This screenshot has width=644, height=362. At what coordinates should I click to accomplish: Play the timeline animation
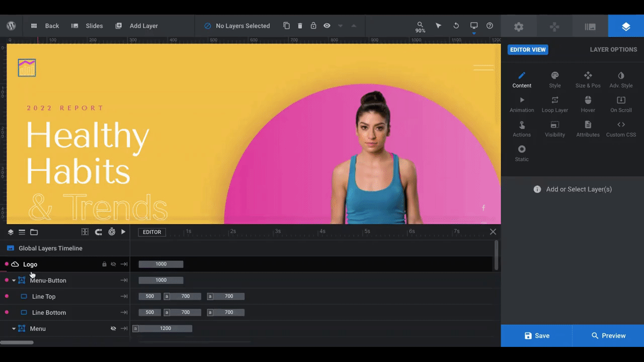[x=123, y=232]
